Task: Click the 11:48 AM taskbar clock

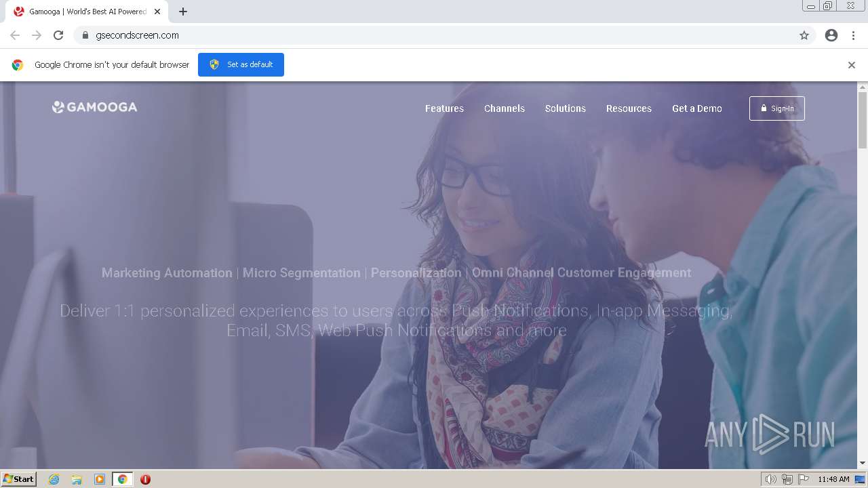Action: (x=833, y=479)
